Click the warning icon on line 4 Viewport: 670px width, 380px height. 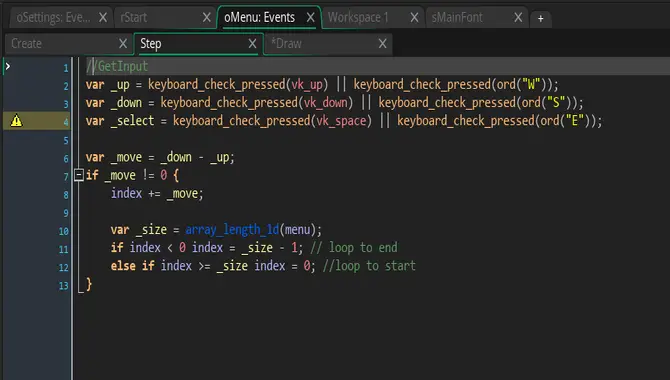(16, 121)
